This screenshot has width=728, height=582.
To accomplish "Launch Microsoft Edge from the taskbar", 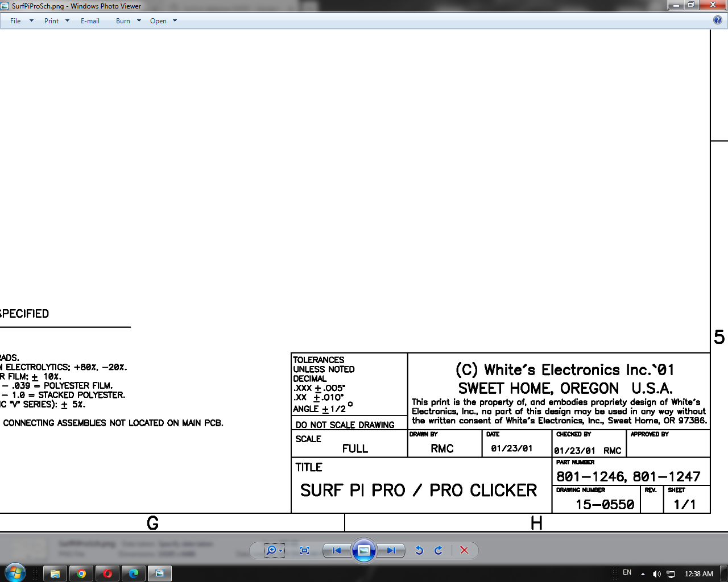I will [134, 573].
